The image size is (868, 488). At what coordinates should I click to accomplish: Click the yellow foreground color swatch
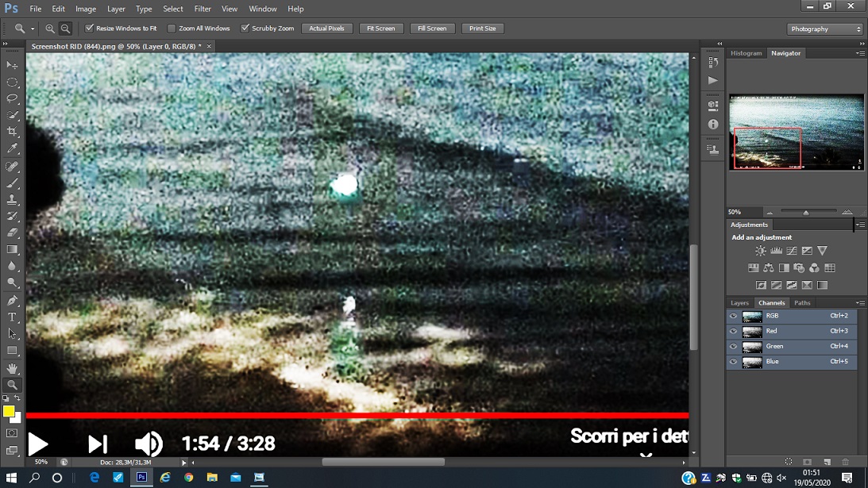[9, 411]
